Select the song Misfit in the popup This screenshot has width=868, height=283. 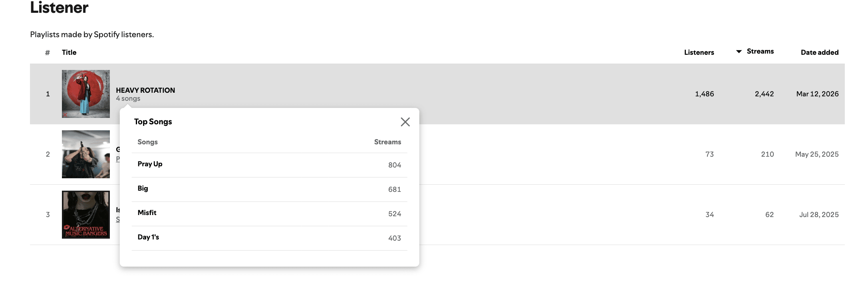(x=147, y=213)
